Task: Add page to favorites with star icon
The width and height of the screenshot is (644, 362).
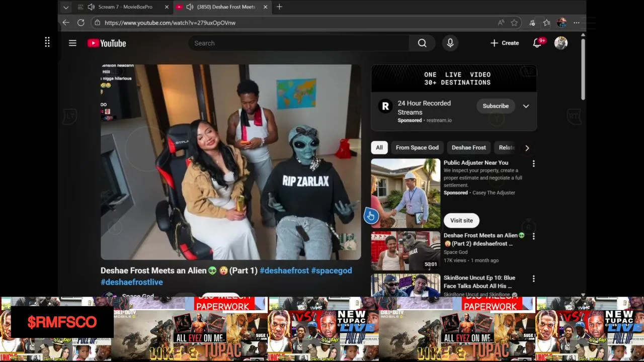Action: pyautogui.click(x=514, y=23)
